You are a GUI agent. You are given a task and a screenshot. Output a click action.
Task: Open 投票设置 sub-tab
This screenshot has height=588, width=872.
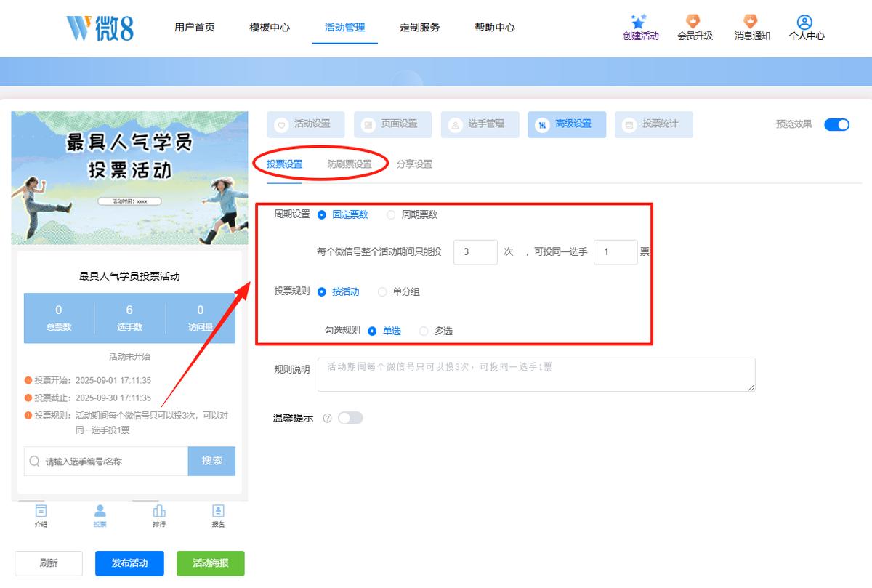pyautogui.click(x=285, y=164)
